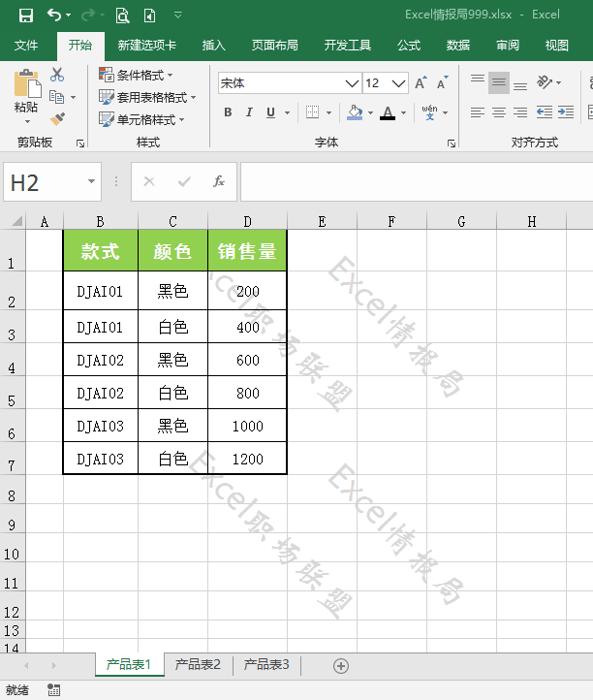The height and width of the screenshot is (700, 593).
Task: Click the Cancel X in the formula bar
Action: coord(149,181)
